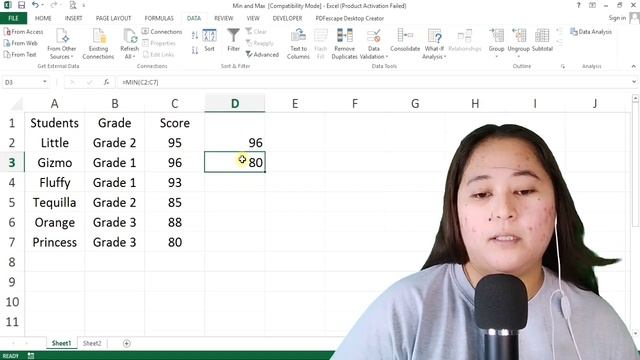
Task: Switch to Sheet2 tab
Action: [x=92, y=344]
